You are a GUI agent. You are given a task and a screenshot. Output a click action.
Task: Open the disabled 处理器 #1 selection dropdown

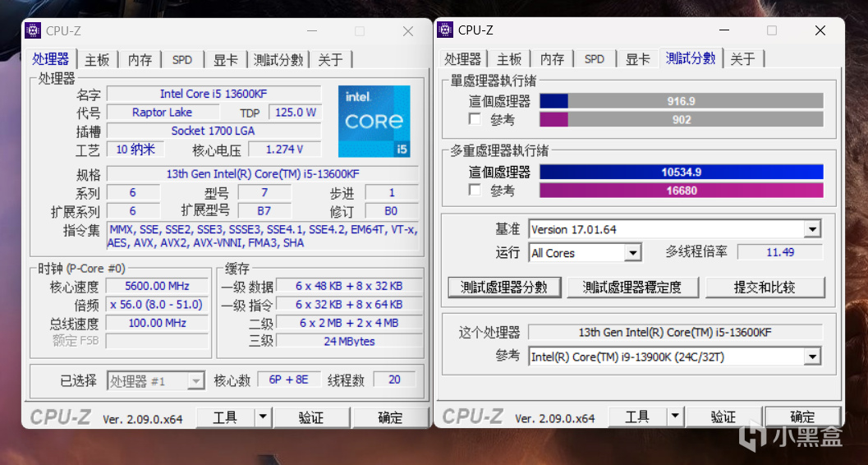click(196, 381)
